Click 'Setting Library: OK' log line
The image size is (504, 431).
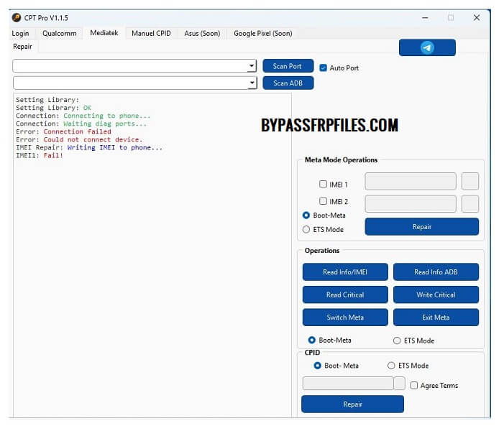click(53, 108)
